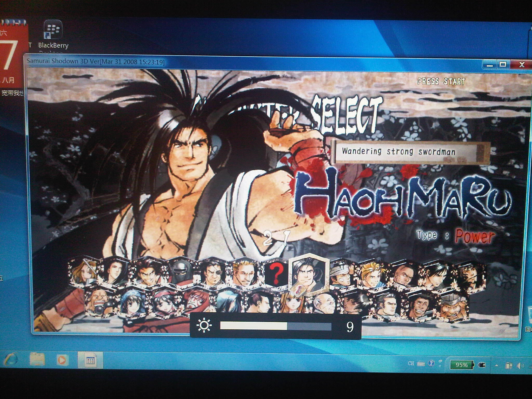Click the brightness level bar
This screenshot has width=532, height=399.
click(275, 326)
